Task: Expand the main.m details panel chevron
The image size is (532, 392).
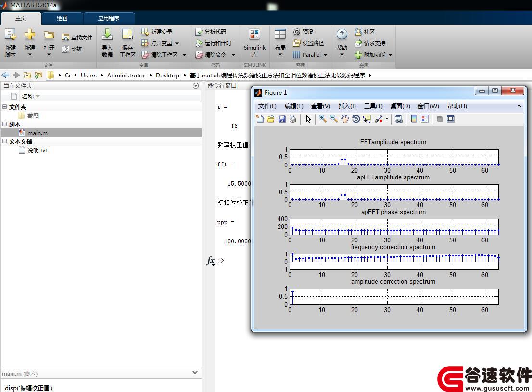Action: point(195,373)
